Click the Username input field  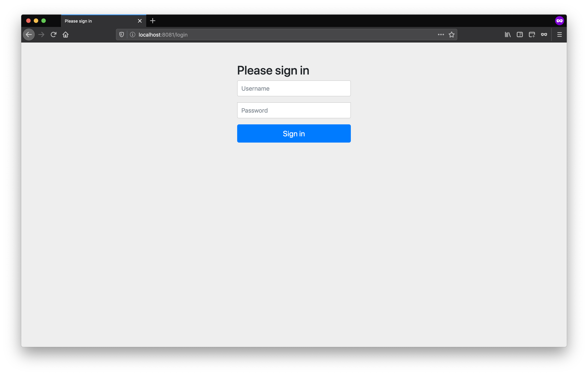point(294,88)
